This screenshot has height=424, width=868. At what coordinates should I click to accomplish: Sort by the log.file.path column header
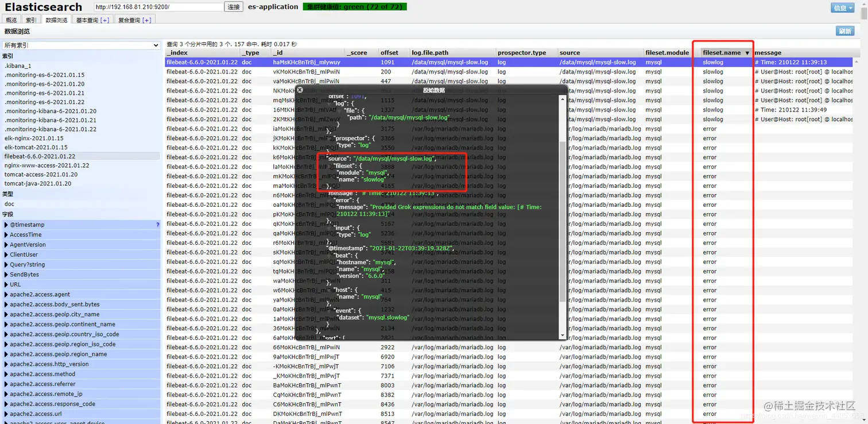pos(453,53)
